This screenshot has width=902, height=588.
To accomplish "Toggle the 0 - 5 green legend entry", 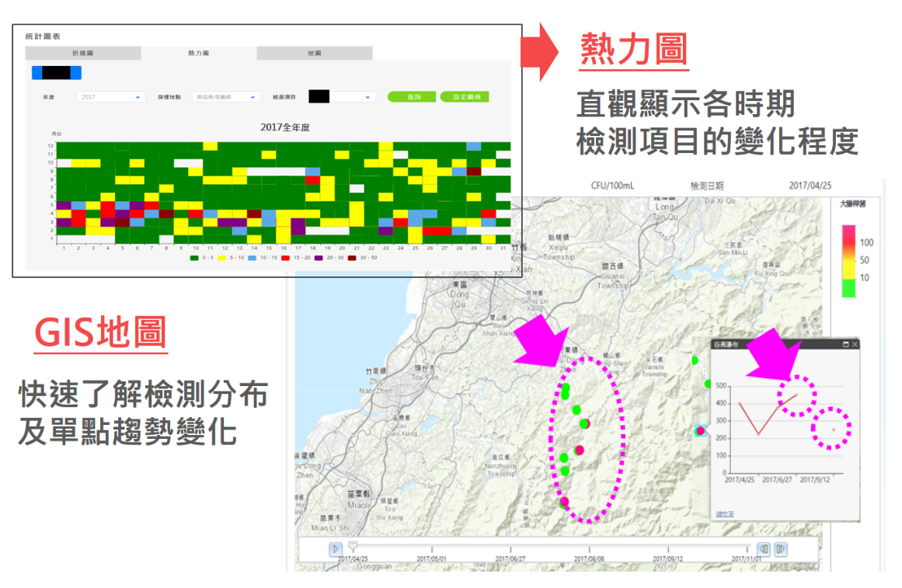I will [201, 258].
